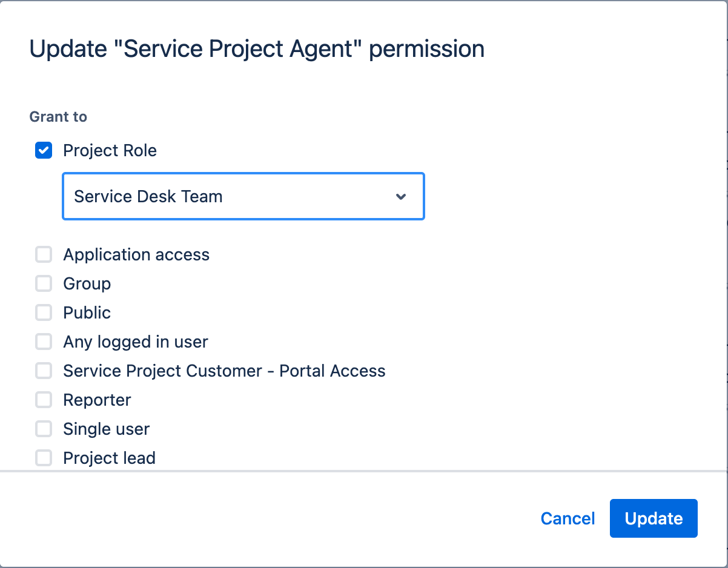Tick Service Project Customer - Portal Access checkbox
Screen dimensions: 728x568
coord(44,371)
